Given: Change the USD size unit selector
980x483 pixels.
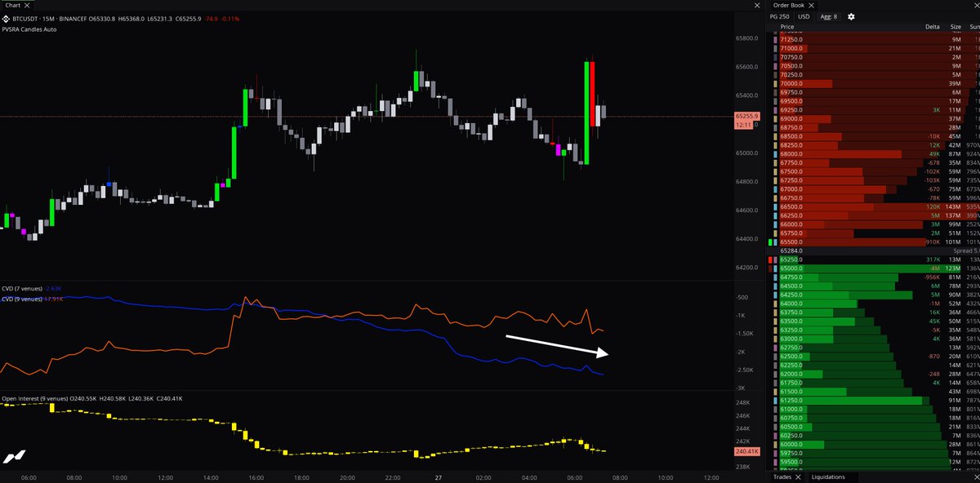Looking at the screenshot, I should pos(804,16).
